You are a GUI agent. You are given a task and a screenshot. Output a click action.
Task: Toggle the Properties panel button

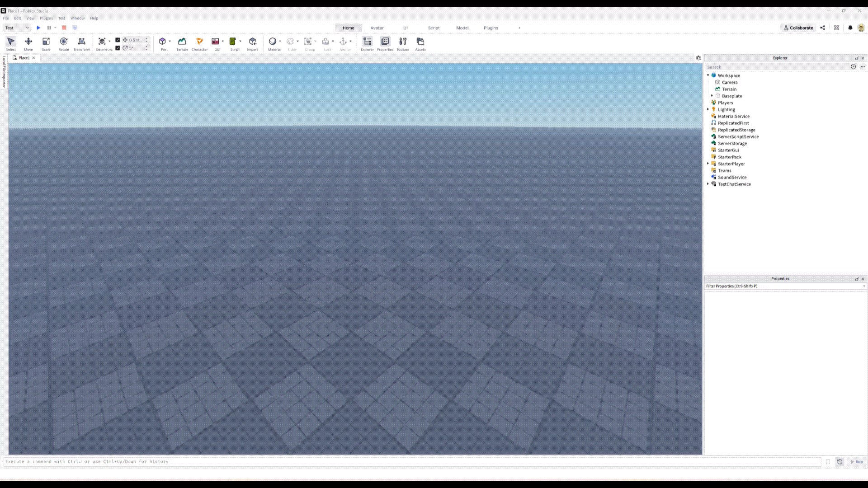(385, 43)
